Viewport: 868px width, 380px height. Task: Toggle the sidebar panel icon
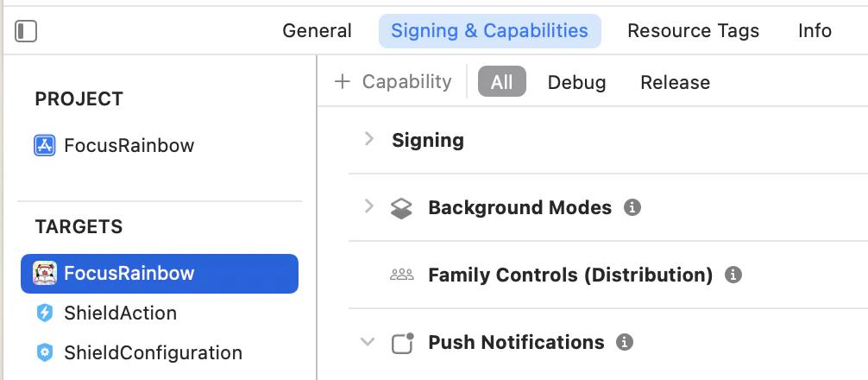point(26,31)
